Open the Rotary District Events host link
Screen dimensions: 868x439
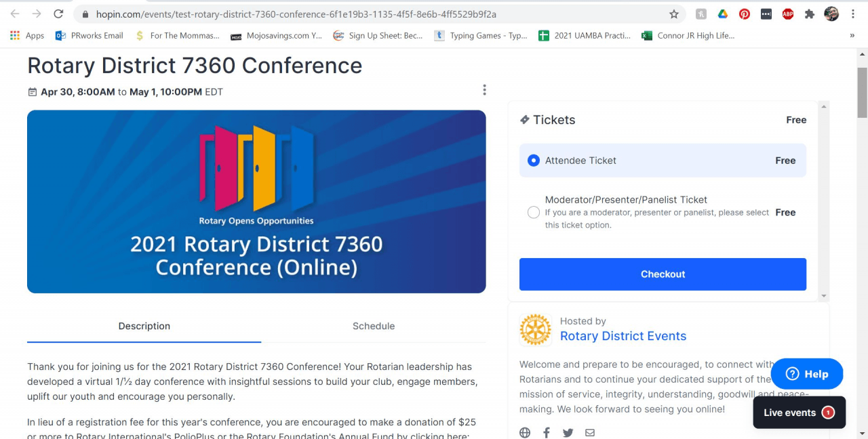pos(623,337)
